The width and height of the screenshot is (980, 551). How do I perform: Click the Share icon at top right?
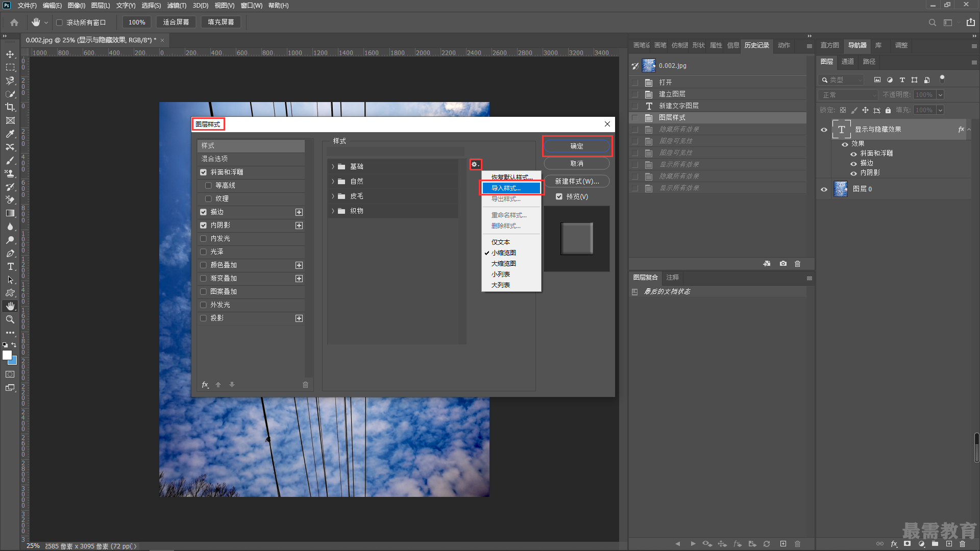click(x=970, y=22)
